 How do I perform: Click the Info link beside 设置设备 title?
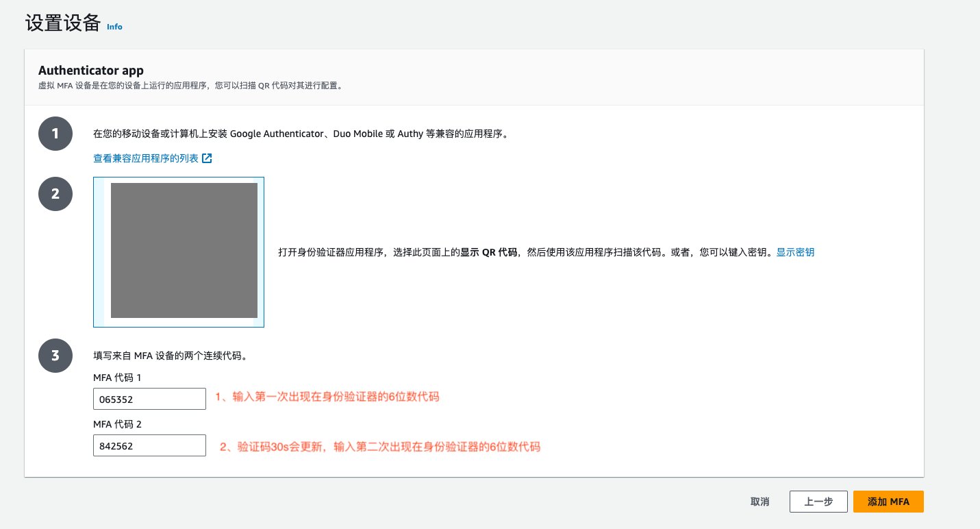114,27
